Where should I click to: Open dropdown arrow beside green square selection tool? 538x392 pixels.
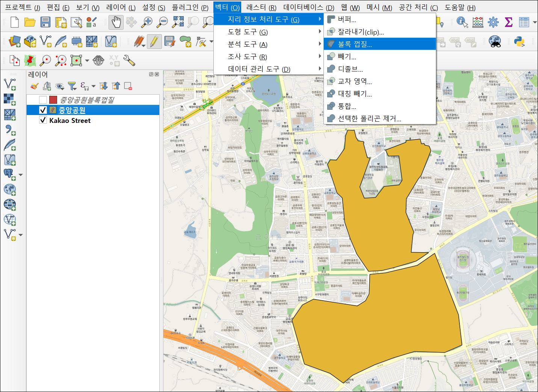point(87,61)
